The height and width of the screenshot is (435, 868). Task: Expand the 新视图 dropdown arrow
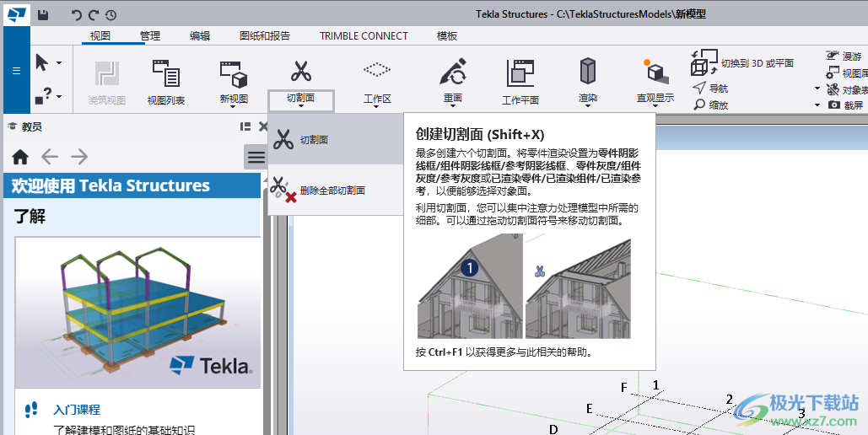[x=234, y=107]
